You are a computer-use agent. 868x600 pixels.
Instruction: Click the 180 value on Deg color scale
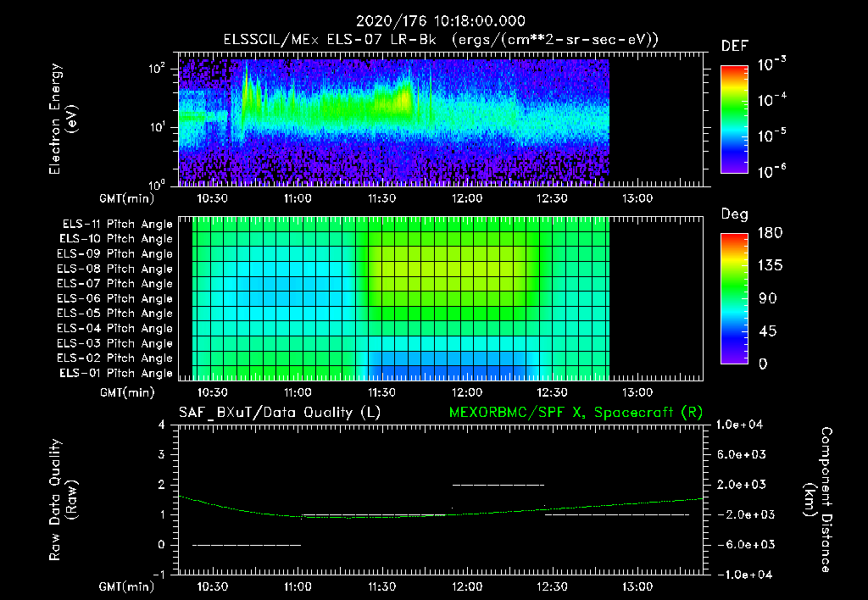[770, 232]
